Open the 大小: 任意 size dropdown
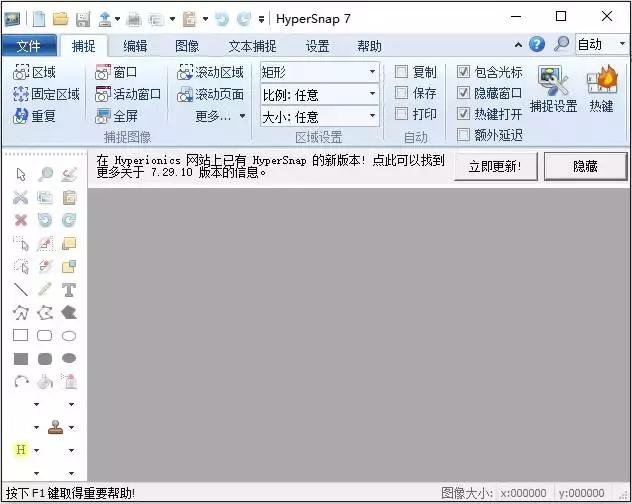This screenshot has height=504, width=632. (320, 117)
